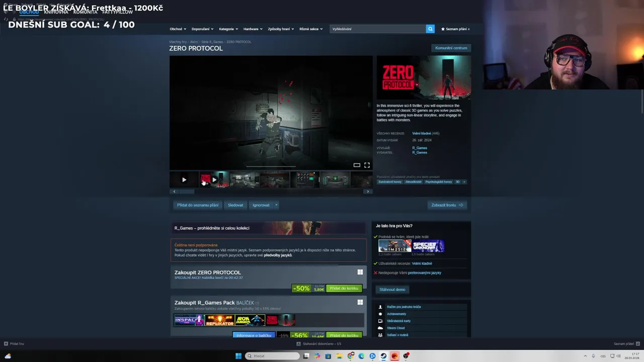Play the trailer in the media strip
The image size is (644, 362).
coord(184,179)
